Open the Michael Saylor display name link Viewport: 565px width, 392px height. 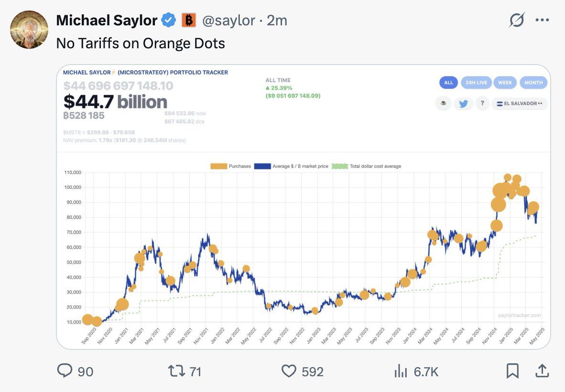pyautogui.click(x=107, y=20)
